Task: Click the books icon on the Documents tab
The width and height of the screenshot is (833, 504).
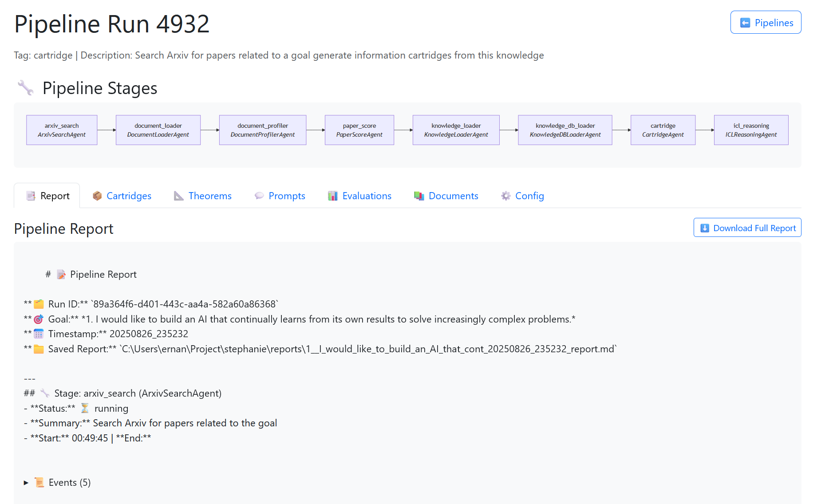Action: click(x=419, y=196)
